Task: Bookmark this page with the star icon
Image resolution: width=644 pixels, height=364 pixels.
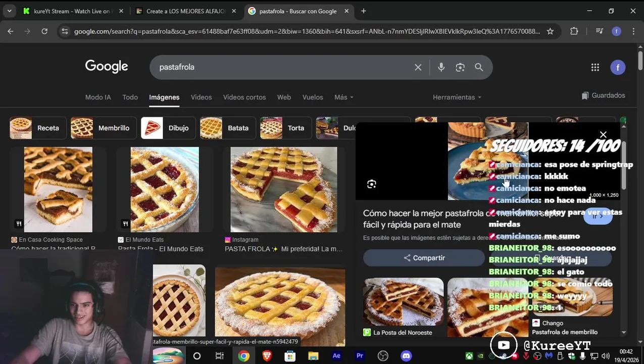Action: (x=550, y=31)
